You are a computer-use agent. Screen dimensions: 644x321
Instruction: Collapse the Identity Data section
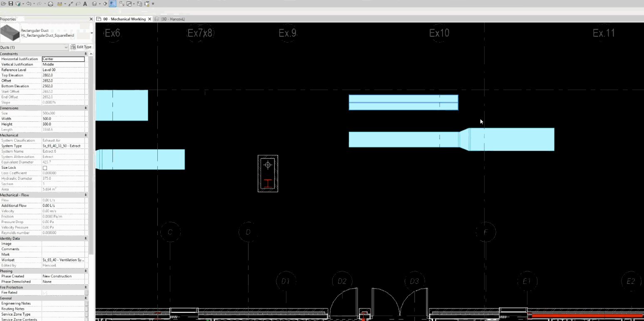click(86, 238)
